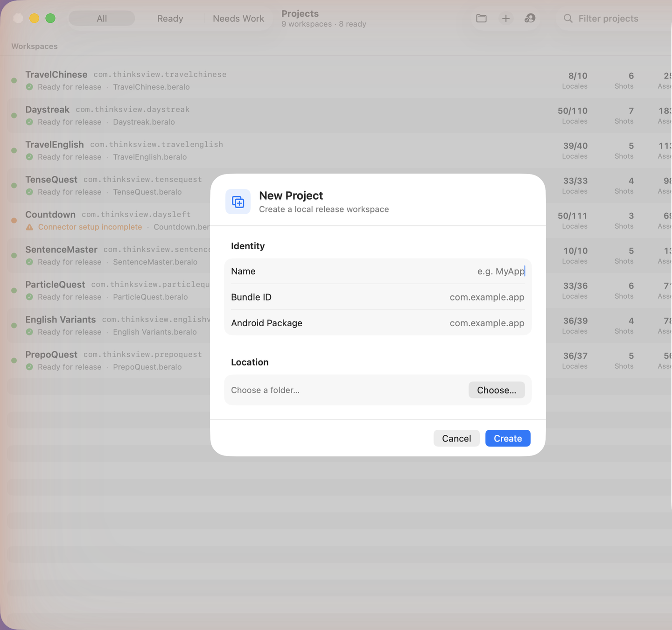Click the 3 Shots value for Countdown
This screenshot has width=672, height=630.
tap(631, 216)
